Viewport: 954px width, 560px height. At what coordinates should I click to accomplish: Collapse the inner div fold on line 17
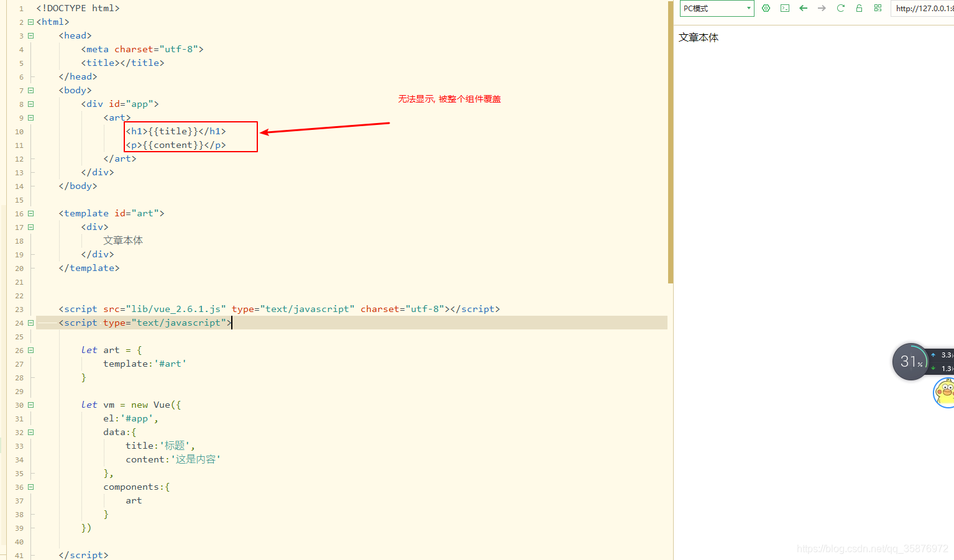[30, 227]
